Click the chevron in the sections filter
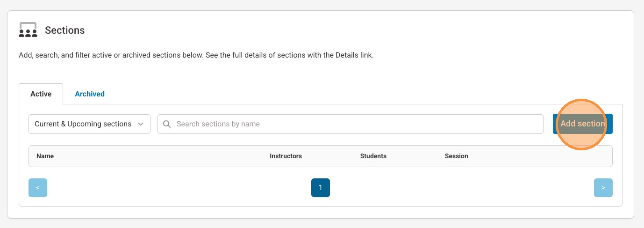Viewport: 644px width, 228px height. click(141, 124)
